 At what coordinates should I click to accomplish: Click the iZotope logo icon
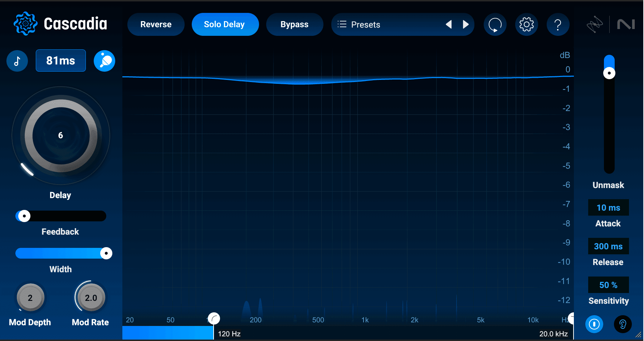click(595, 24)
